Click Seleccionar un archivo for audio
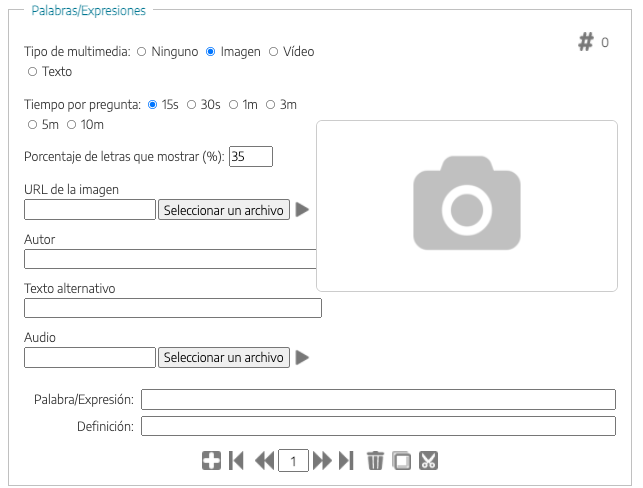The width and height of the screenshot is (643, 488). pyautogui.click(x=224, y=357)
